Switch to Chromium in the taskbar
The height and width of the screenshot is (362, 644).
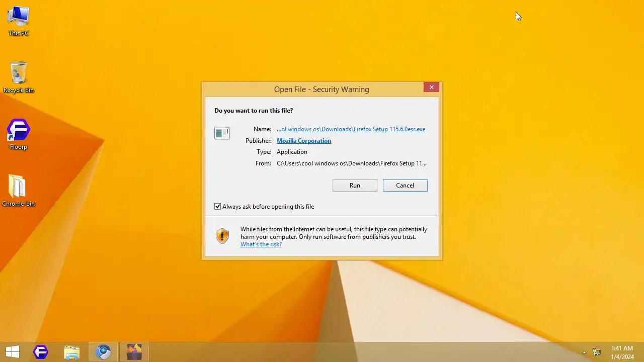(x=103, y=352)
